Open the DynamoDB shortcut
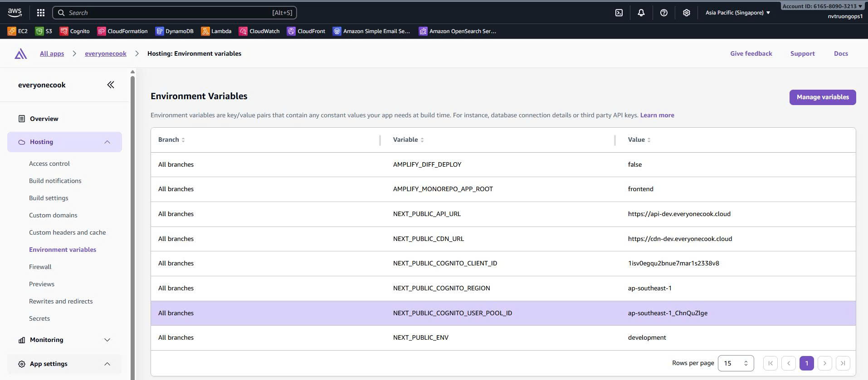This screenshot has height=380, width=868. pyautogui.click(x=175, y=31)
